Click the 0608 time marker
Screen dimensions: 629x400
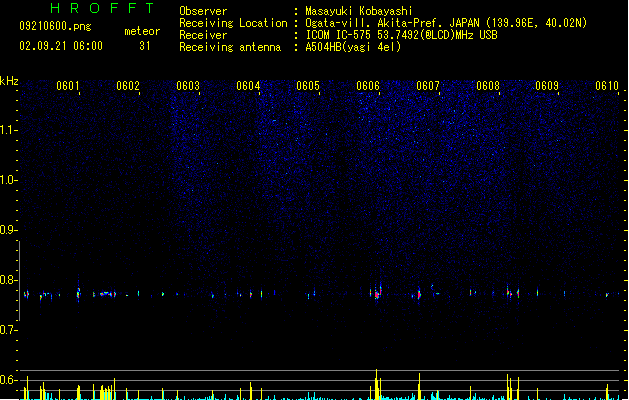coord(488,86)
